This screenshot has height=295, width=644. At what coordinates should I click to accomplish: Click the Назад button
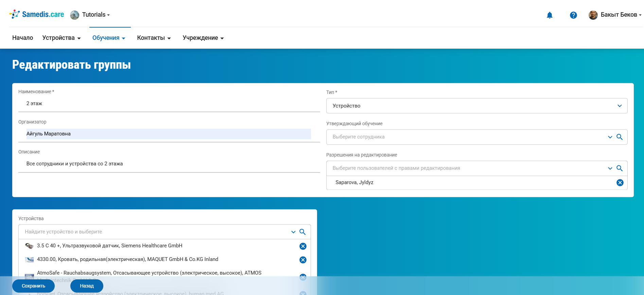tap(87, 286)
